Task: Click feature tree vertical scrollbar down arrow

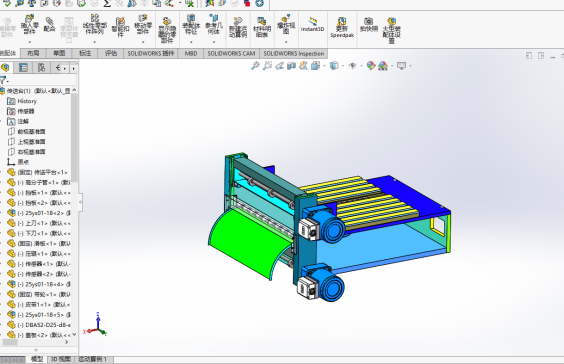Action: point(74,335)
